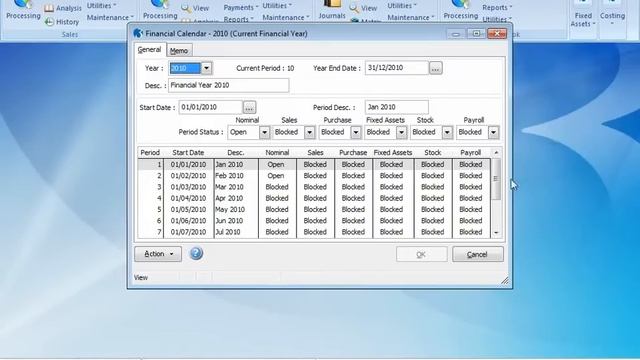Click the May 2010 description cell
This screenshot has height=360, width=640.
(236, 209)
